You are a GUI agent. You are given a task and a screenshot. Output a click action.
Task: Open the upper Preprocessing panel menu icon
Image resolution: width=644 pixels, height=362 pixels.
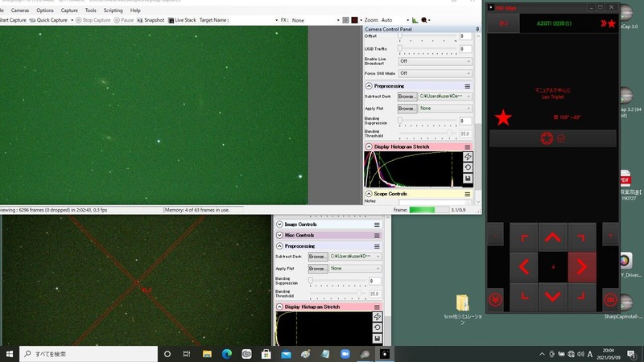(468, 86)
